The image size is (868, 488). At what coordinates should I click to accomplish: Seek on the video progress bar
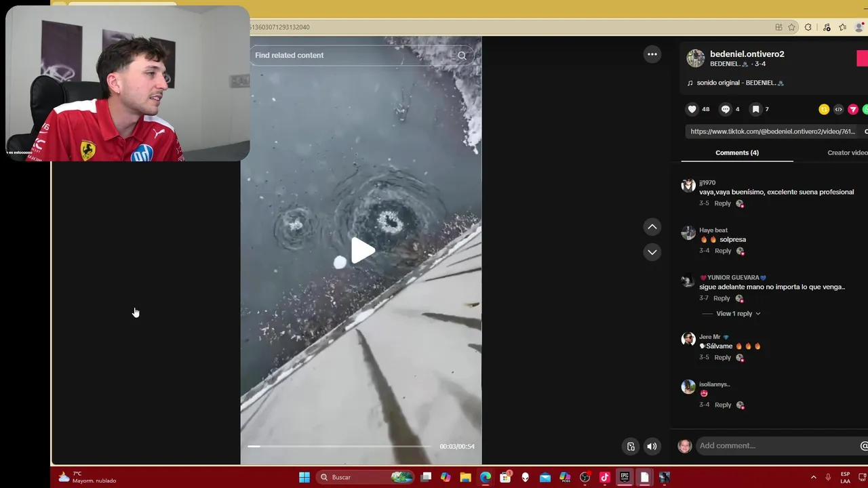(x=339, y=446)
